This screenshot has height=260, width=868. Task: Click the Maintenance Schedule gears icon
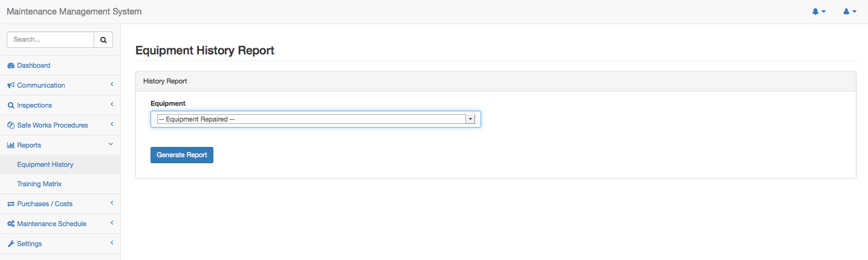point(11,224)
